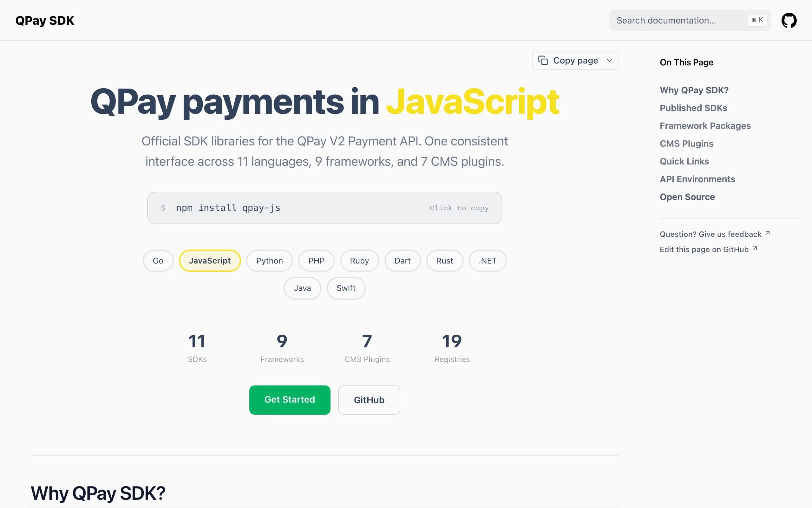
Task: Jump to Published SDKs section
Action: [693, 108]
